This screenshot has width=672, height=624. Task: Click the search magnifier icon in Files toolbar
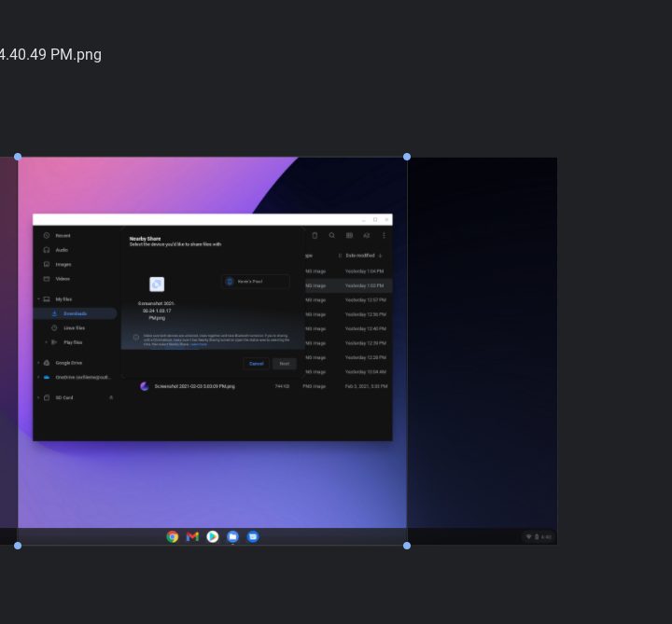coord(331,236)
